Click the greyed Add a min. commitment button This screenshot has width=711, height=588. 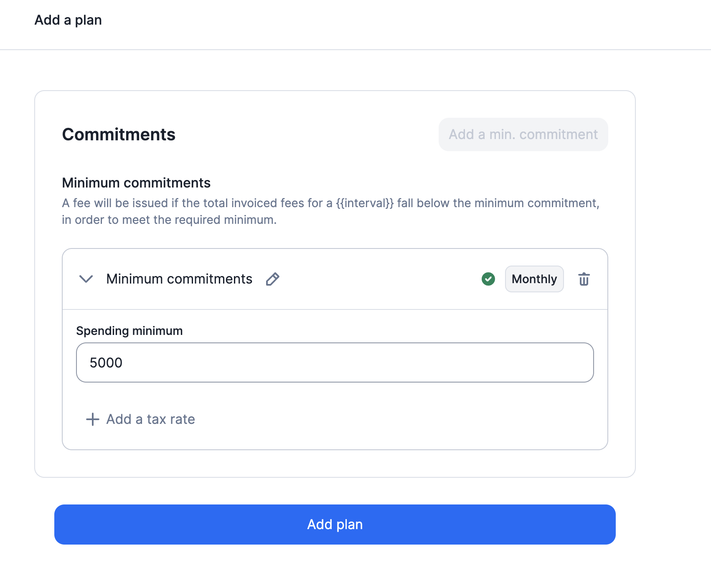523,134
